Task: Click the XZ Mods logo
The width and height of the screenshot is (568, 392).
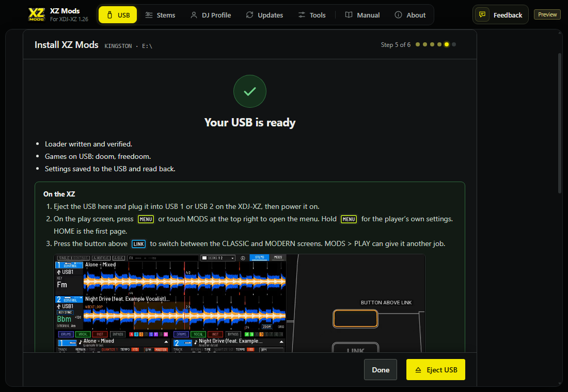Action: click(x=37, y=14)
